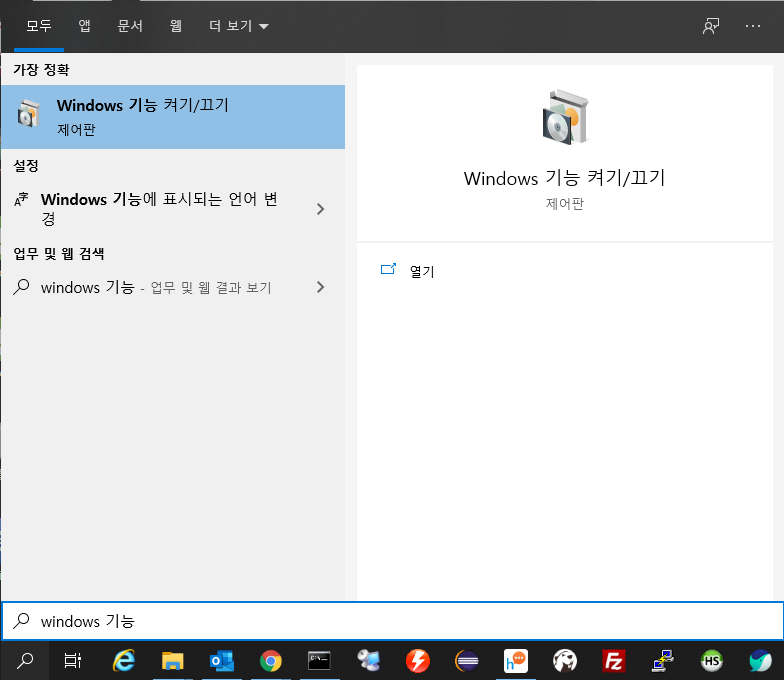Viewport: 784px width, 680px height.
Task: Click the panda-face taskbar icon
Action: point(564,660)
